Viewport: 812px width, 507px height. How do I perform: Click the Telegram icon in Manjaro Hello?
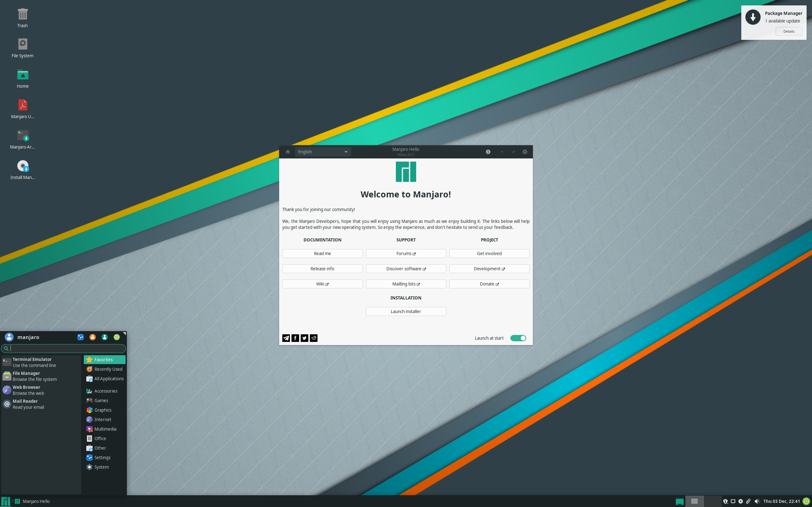coord(286,337)
